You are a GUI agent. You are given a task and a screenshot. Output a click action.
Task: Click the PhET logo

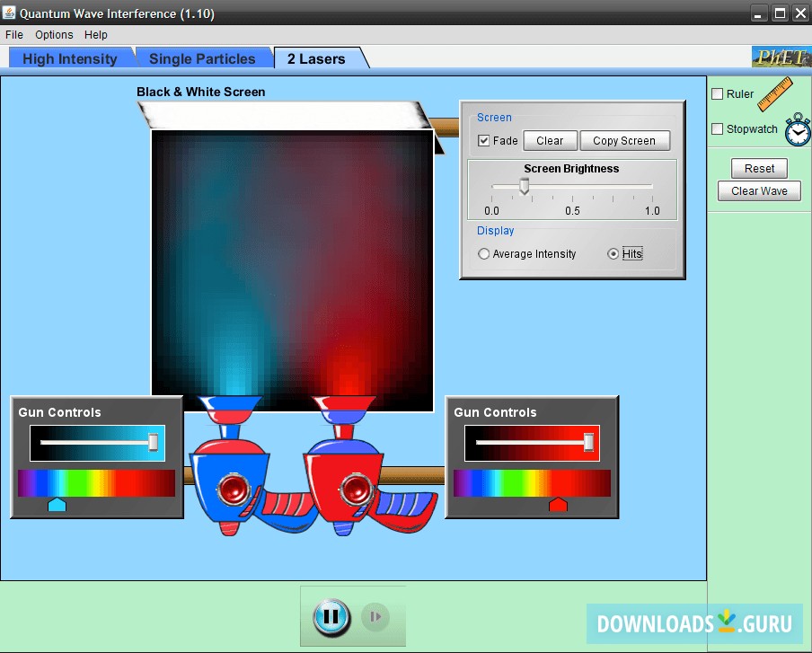click(x=781, y=57)
